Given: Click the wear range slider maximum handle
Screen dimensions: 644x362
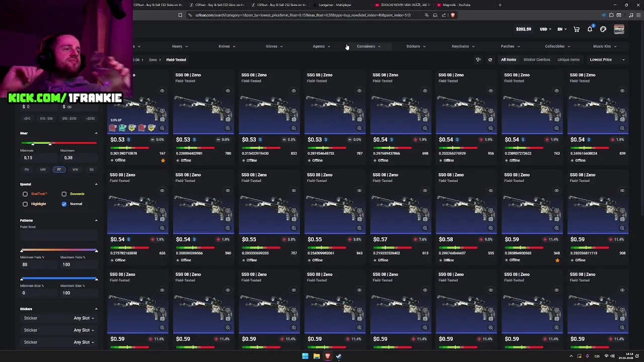Looking at the screenshot, I should [50, 144].
